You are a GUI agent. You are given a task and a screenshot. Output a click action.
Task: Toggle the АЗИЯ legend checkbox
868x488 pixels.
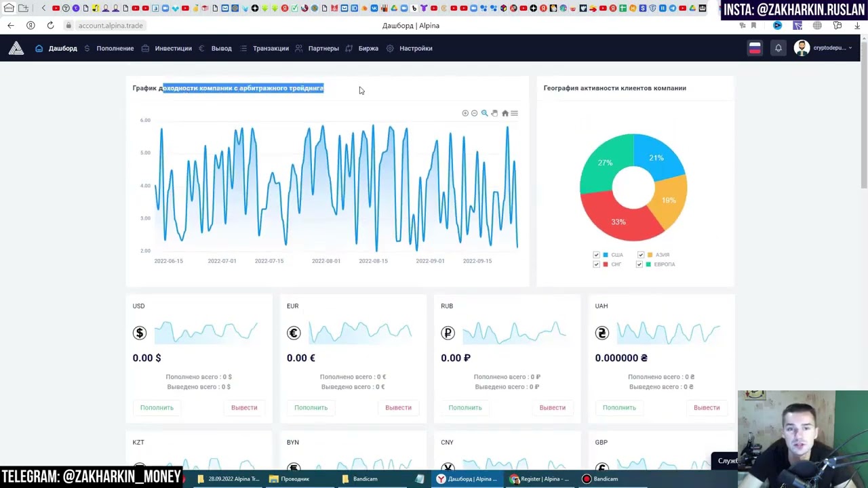641,255
